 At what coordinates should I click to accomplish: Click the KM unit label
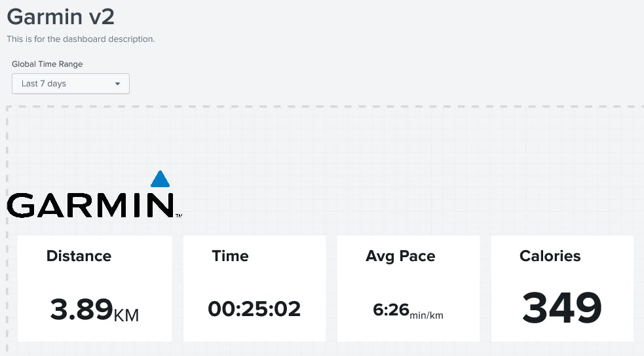[x=126, y=316]
